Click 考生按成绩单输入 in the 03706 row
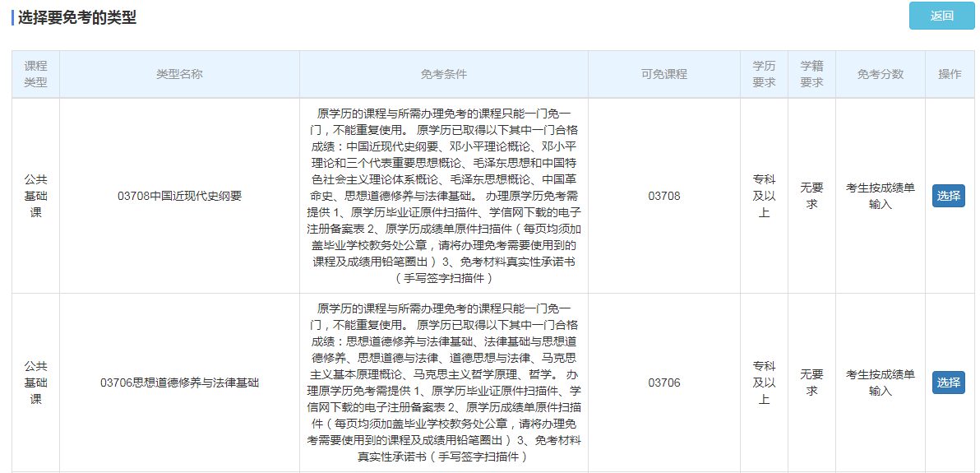 click(x=880, y=383)
